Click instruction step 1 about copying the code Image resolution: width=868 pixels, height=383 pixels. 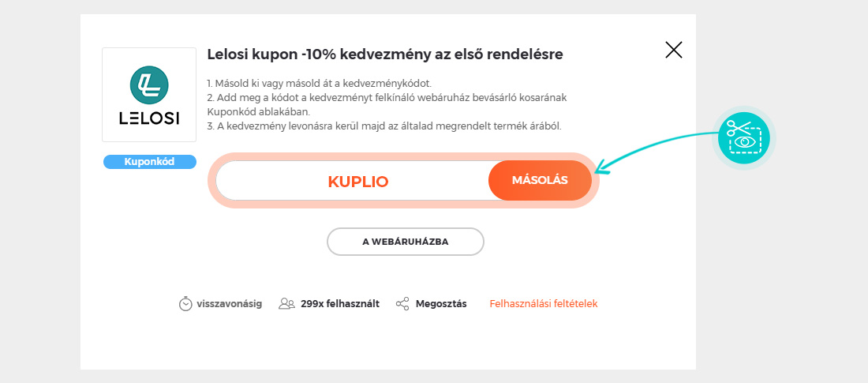tap(320, 83)
